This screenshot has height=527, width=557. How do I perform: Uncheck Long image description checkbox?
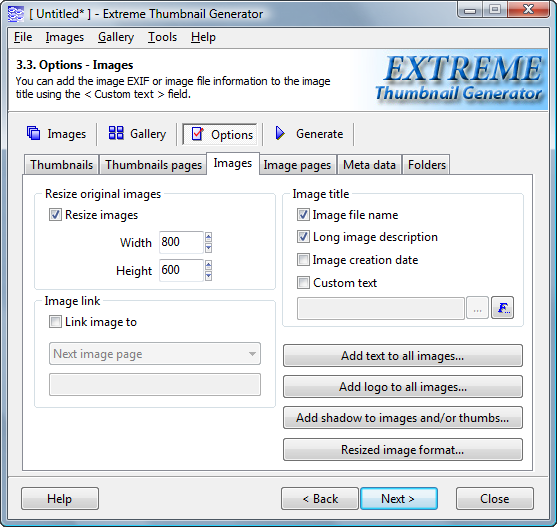point(303,237)
